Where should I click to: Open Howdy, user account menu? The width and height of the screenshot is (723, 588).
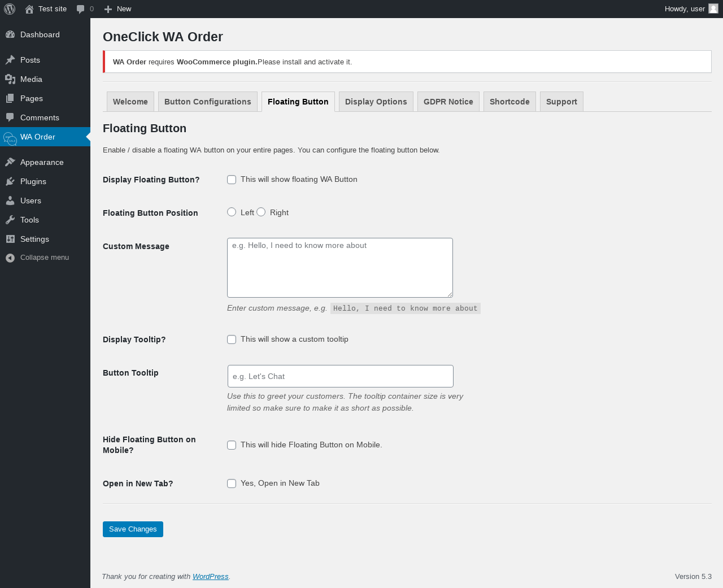[691, 9]
